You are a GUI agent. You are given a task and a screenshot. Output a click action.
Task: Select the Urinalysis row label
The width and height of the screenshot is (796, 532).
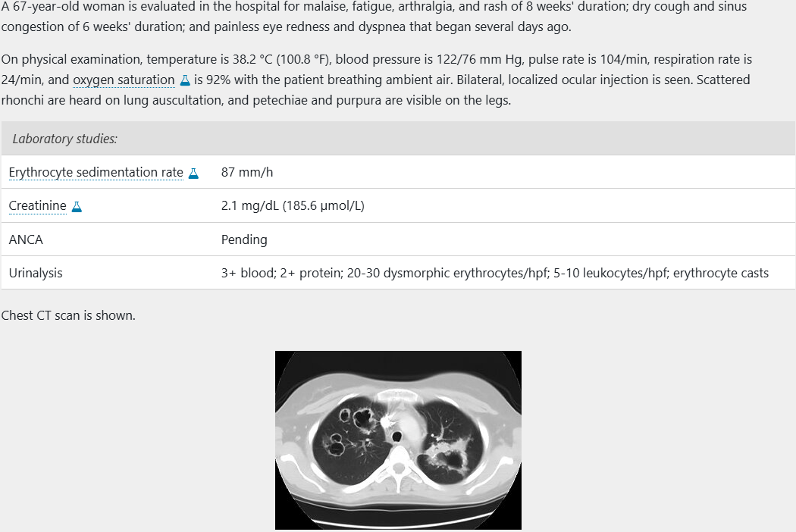point(35,273)
